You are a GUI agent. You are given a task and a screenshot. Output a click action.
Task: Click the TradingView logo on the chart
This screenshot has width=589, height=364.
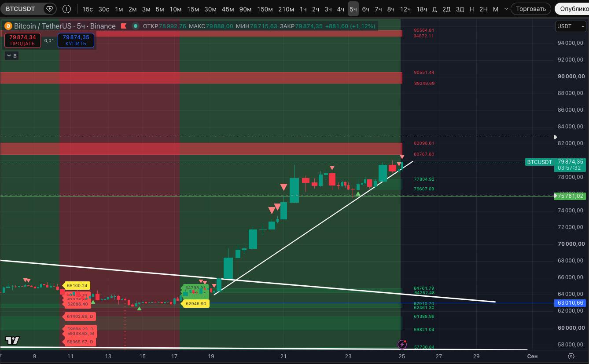12,340
